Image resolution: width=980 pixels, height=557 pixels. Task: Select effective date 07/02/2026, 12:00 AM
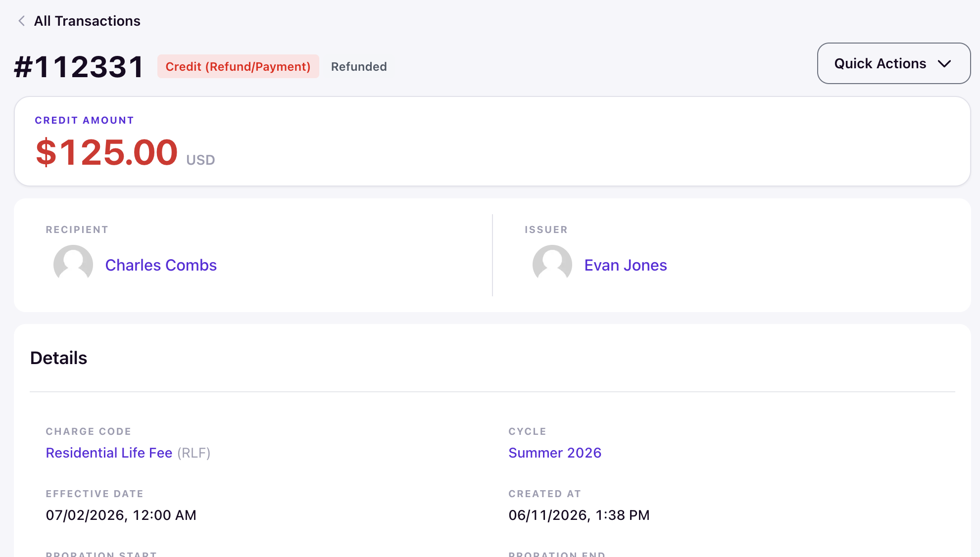[121, 515]
